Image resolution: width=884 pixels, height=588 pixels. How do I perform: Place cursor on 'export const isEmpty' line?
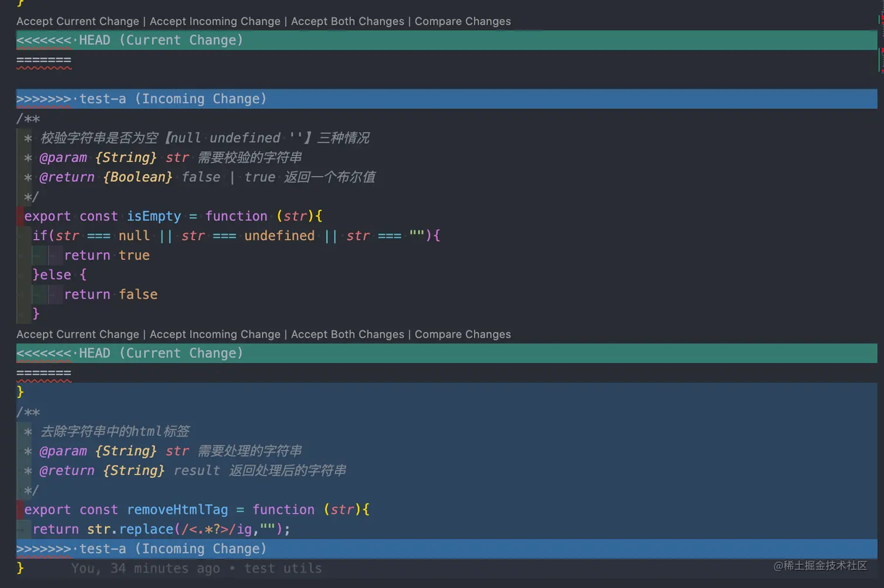[x=173, y=216]
